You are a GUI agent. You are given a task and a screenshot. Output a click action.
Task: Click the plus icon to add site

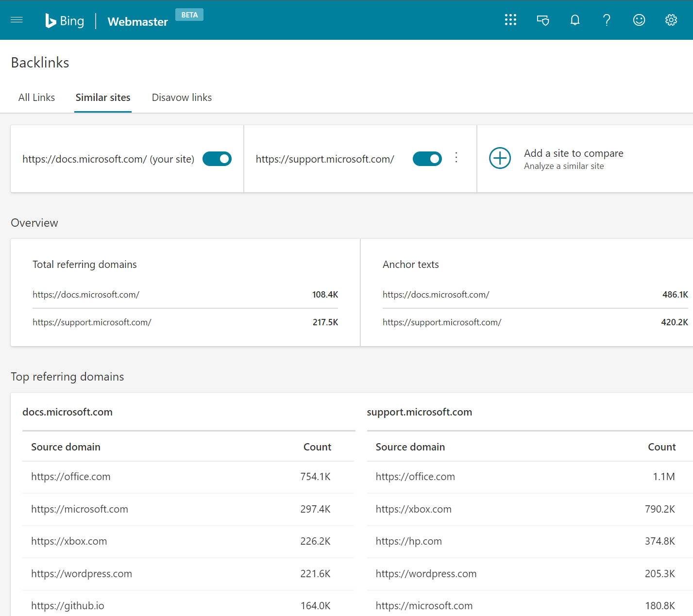(x=500, y=158)
